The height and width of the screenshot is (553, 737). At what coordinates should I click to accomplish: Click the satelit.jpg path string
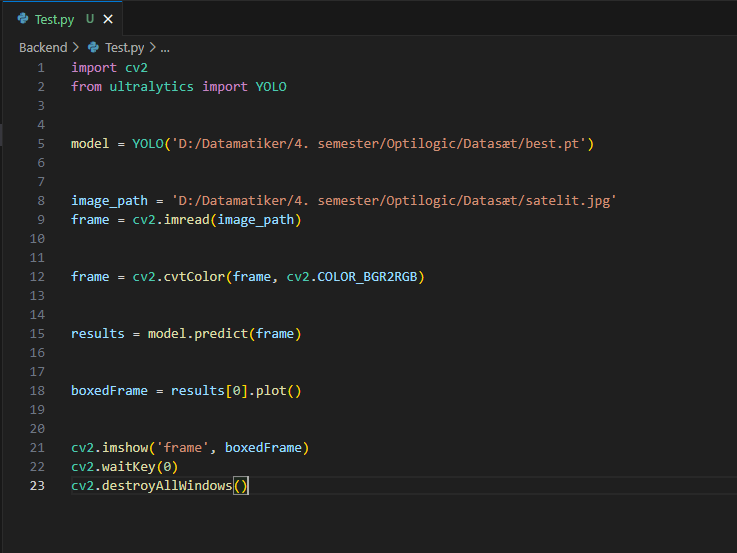click(394, 201)
